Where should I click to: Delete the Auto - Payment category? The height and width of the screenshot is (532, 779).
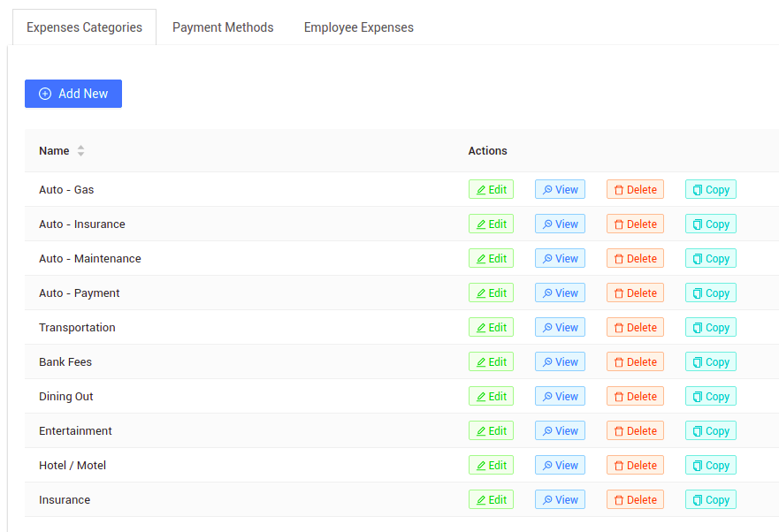pos(635,293)
